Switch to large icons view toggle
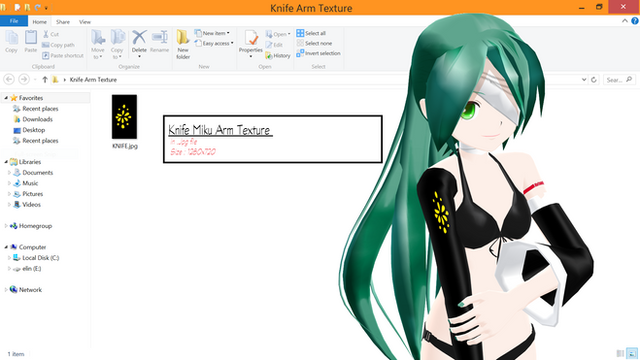Image resolution: width=640 pixels, height=360 pixels. coord(632,353)
